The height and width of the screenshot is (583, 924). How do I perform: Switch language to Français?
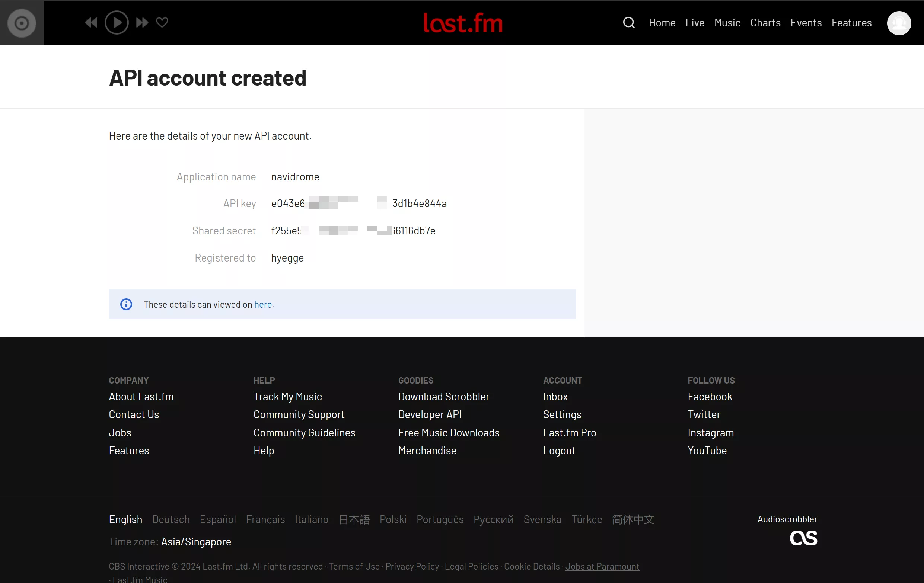265,519
